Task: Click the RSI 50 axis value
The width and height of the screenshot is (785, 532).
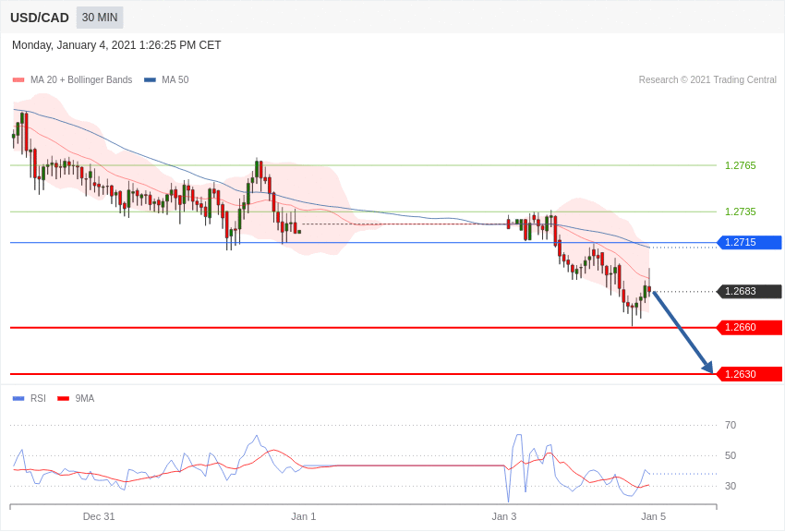Action: tap(731, 456)
